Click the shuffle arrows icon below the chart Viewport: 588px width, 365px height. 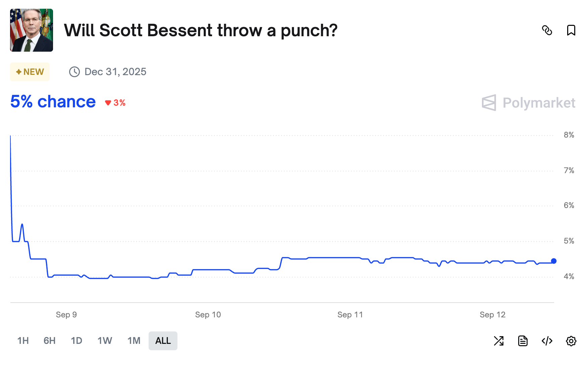499,341
